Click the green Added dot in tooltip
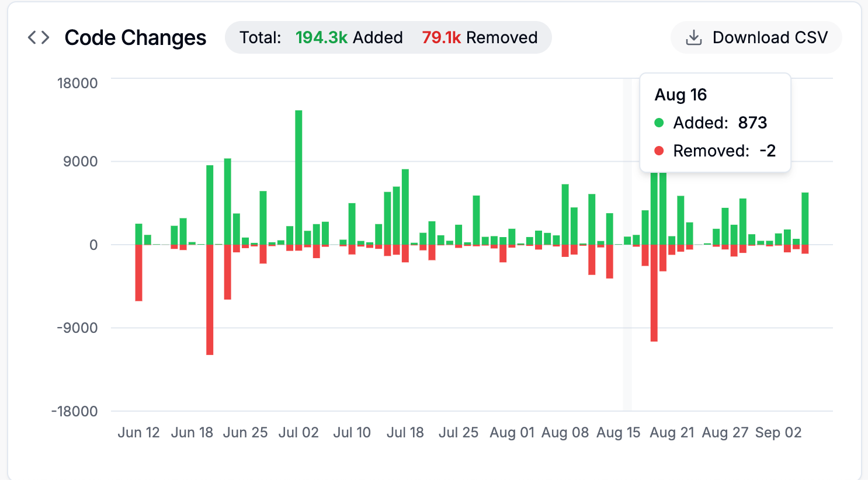The height and width of the screenshot is (480, 868). (x=659, y=123)
